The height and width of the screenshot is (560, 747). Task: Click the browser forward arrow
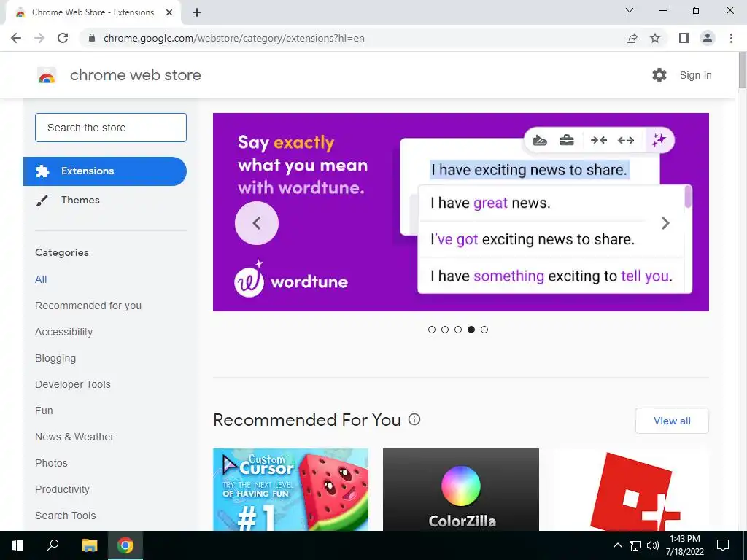point(39,38)
